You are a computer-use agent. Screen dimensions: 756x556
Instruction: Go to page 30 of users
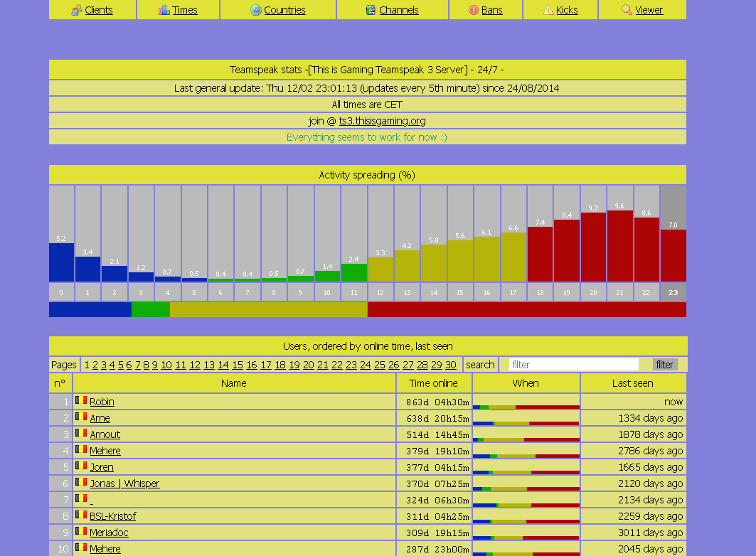coord(451,365)
